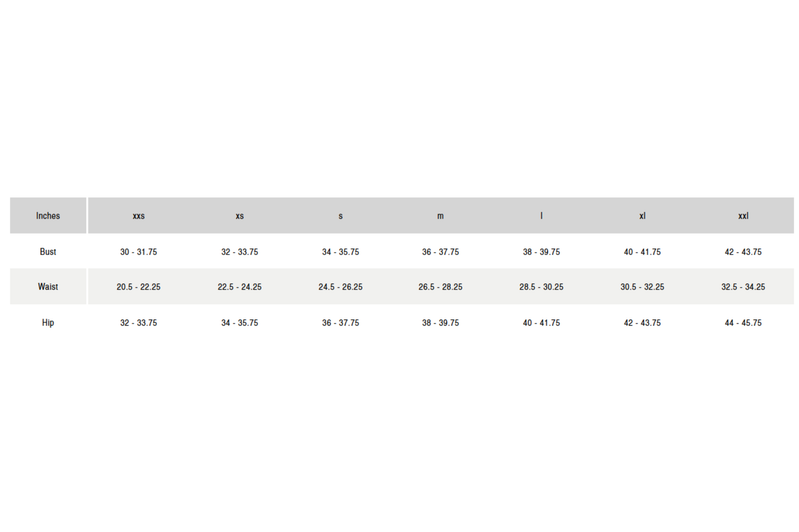799x532 pixels.
Task: Click the Bust value 30 - 31.75
Action: 139,252
